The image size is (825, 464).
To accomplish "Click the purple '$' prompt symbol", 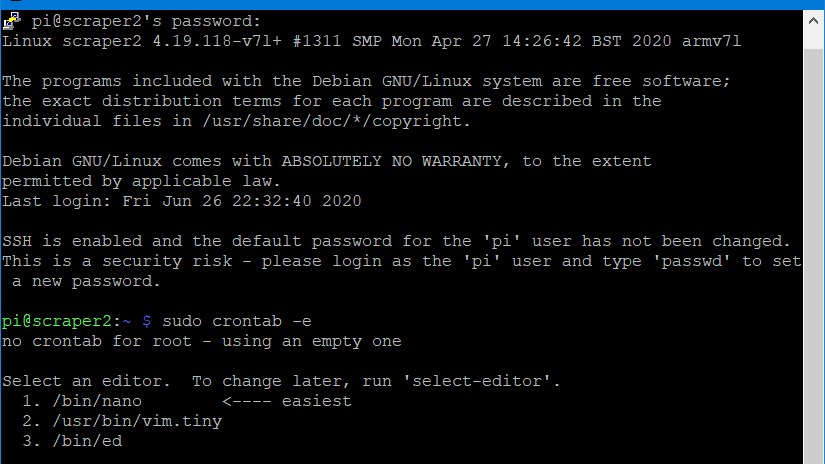I will pos(147,321).
